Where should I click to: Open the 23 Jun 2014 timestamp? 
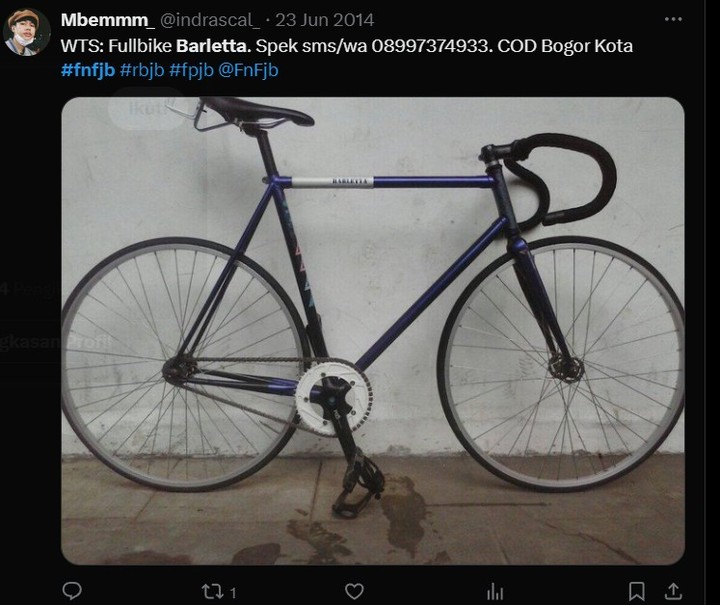324,20
